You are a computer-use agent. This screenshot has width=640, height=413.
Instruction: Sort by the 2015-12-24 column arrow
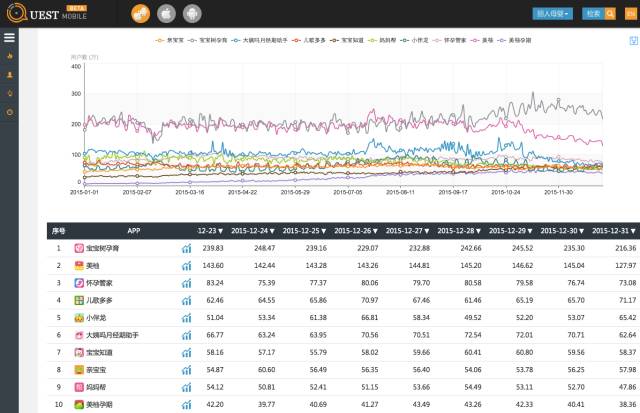pyautogui.click(x=272, y=231)
